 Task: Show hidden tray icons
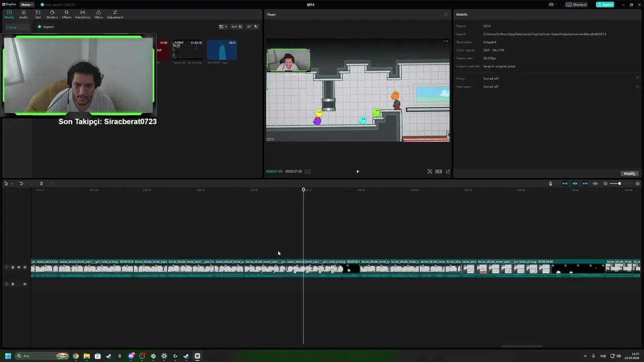[585, 356]
